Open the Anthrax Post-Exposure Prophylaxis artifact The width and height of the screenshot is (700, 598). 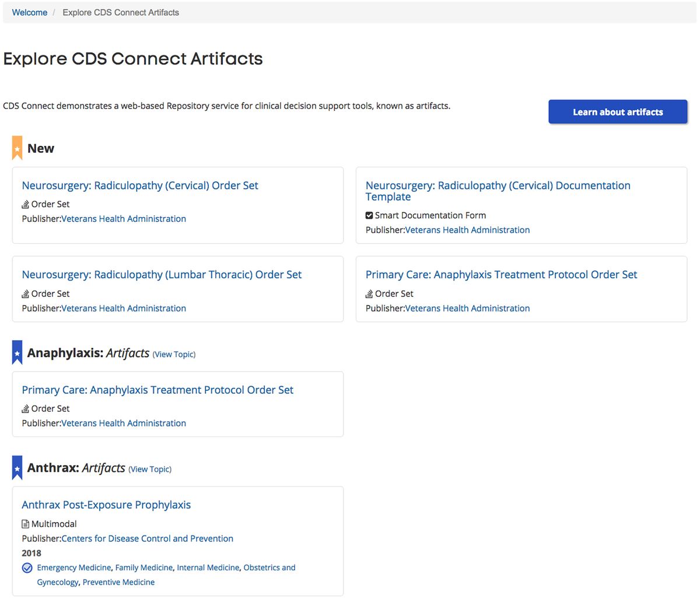[106, 504]
